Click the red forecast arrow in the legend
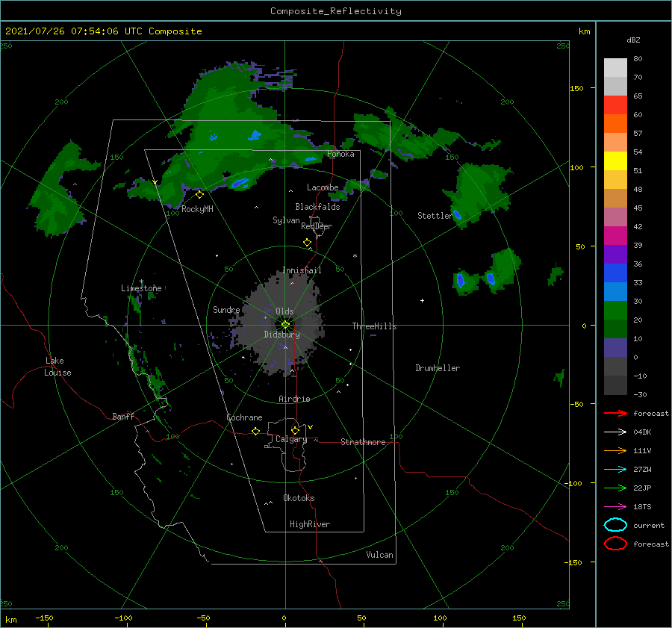The height and width of the screenshot is (628, 672). [615, 413]
